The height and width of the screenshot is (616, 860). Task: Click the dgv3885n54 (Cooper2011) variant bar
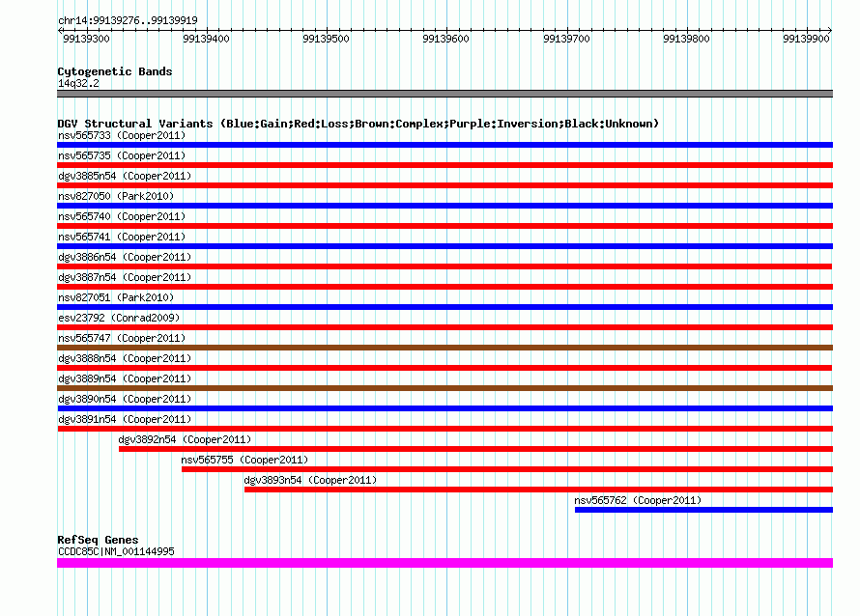point(444,185)
